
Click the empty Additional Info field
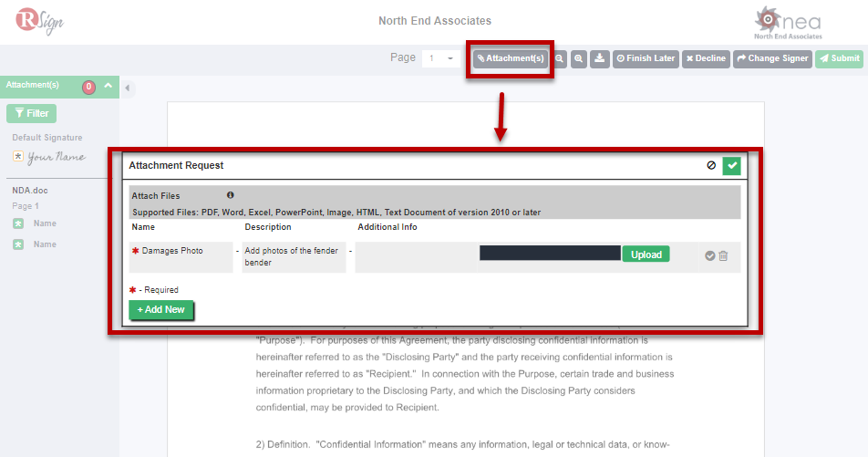pos(416,257)
